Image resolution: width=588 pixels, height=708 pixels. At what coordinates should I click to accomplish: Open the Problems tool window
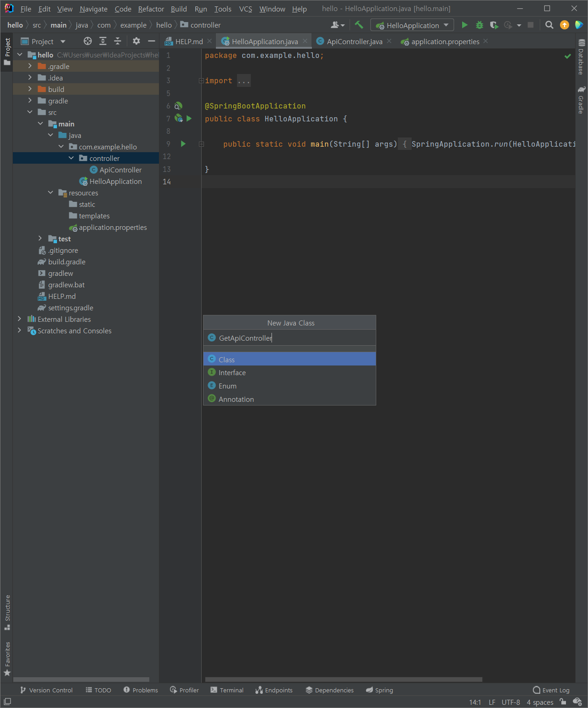pos(141,690)
